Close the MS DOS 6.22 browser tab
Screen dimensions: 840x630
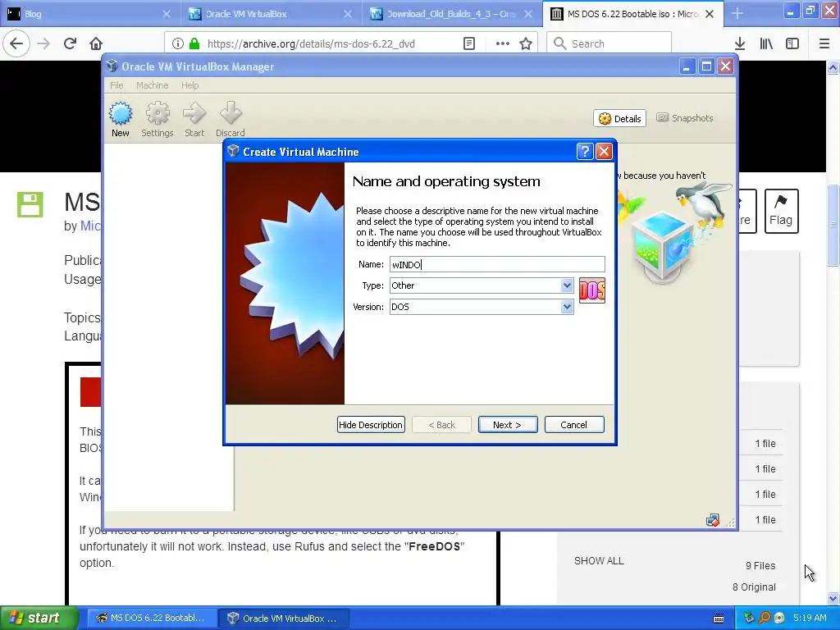tap(710, 14)
